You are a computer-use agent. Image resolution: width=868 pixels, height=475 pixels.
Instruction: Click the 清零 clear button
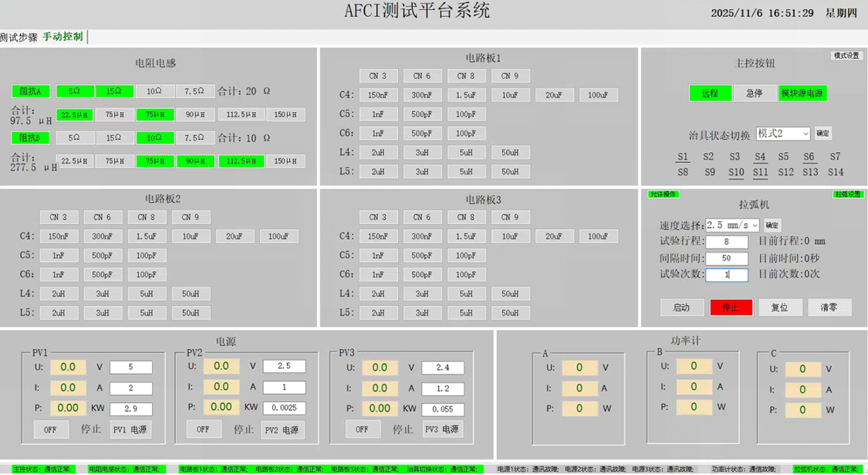(829, 307)
